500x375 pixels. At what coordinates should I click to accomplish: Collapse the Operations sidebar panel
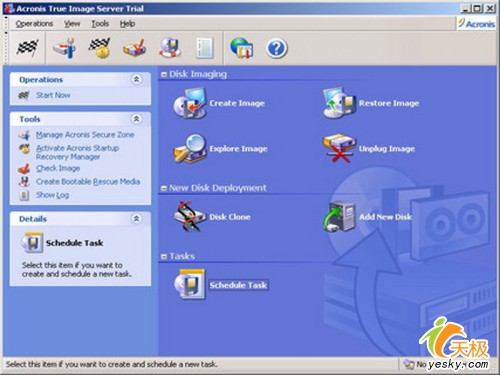tap(136, 80)
